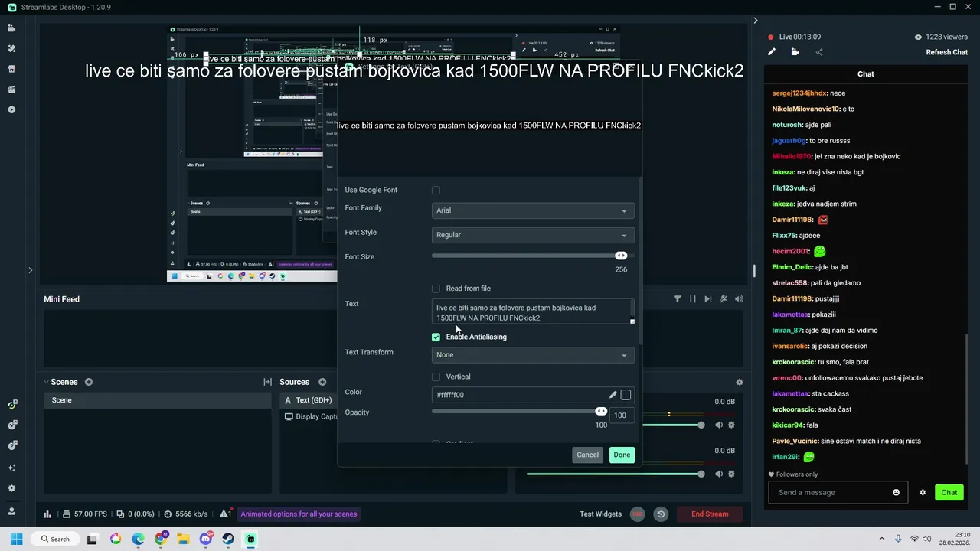980x551 pixels.
Task: Skip to next alert in Mini Feed
Action: [x=708, y=299]
